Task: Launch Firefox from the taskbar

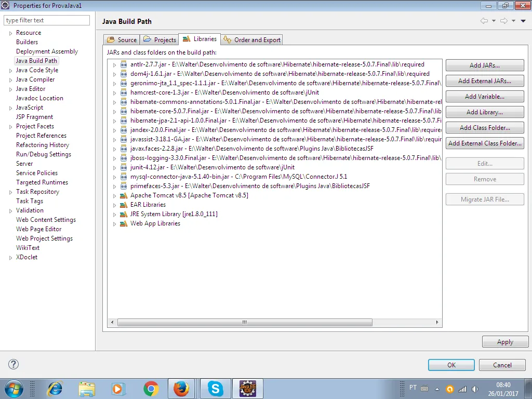Action: 181,389
